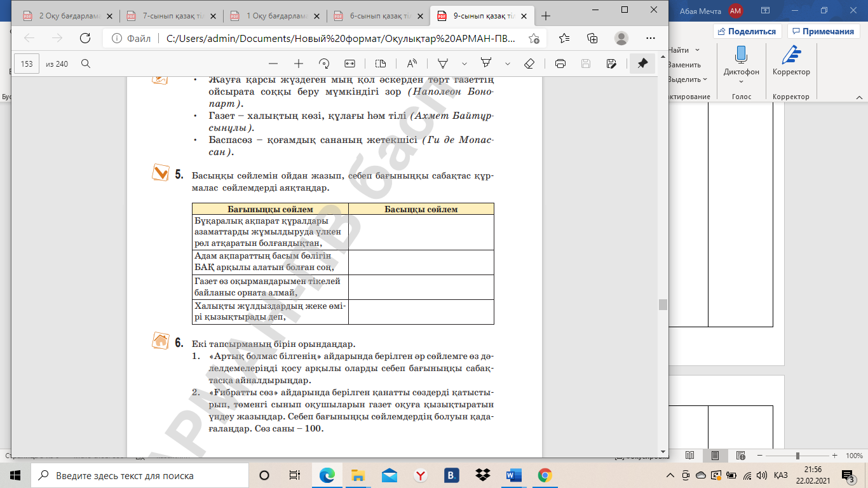Zoom out of the PDF
This screenshot has height=488, width=868.
[x=273, y=64]
